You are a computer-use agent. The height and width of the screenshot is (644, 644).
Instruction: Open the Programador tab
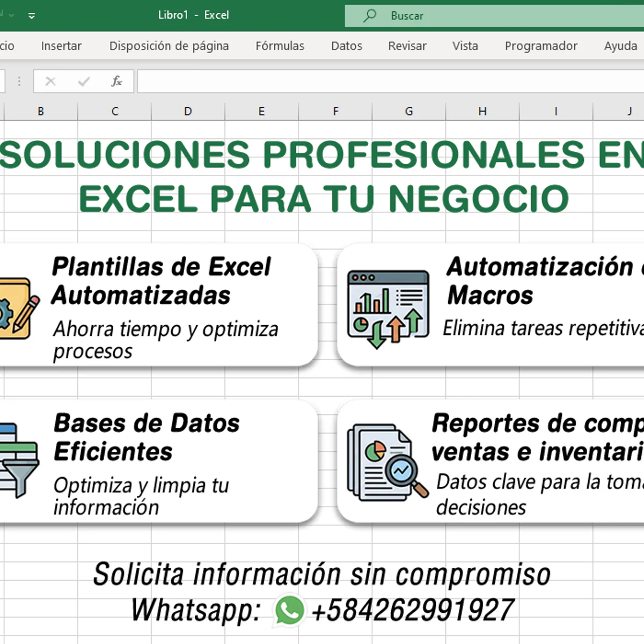pyautogui.click(x=541, y=46)
